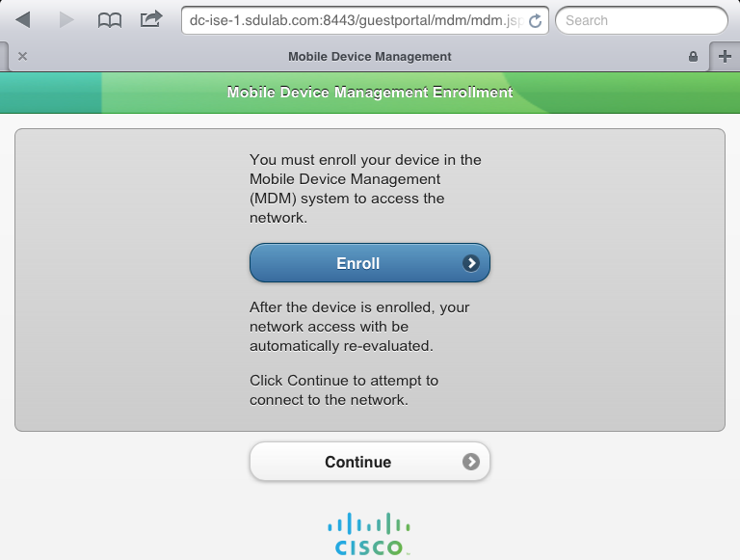Select the Mobile Device Management tab title
740x560 pixels.
point(370,57)
